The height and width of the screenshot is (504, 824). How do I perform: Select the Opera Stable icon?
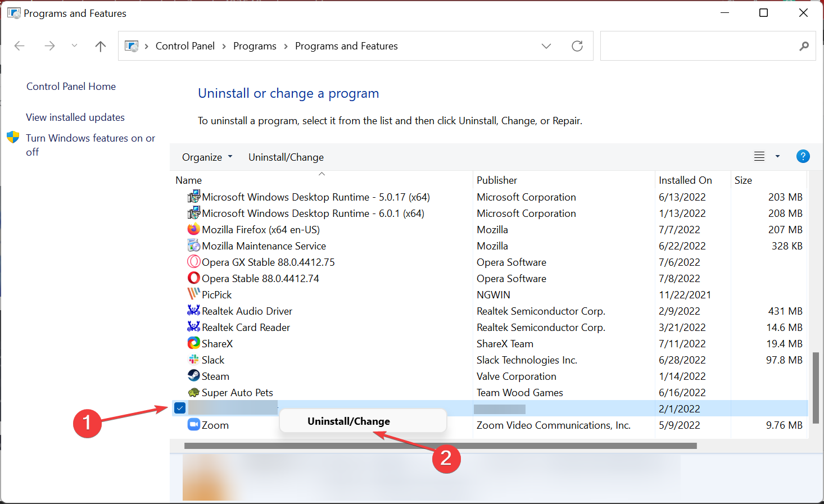click(194, 278)
